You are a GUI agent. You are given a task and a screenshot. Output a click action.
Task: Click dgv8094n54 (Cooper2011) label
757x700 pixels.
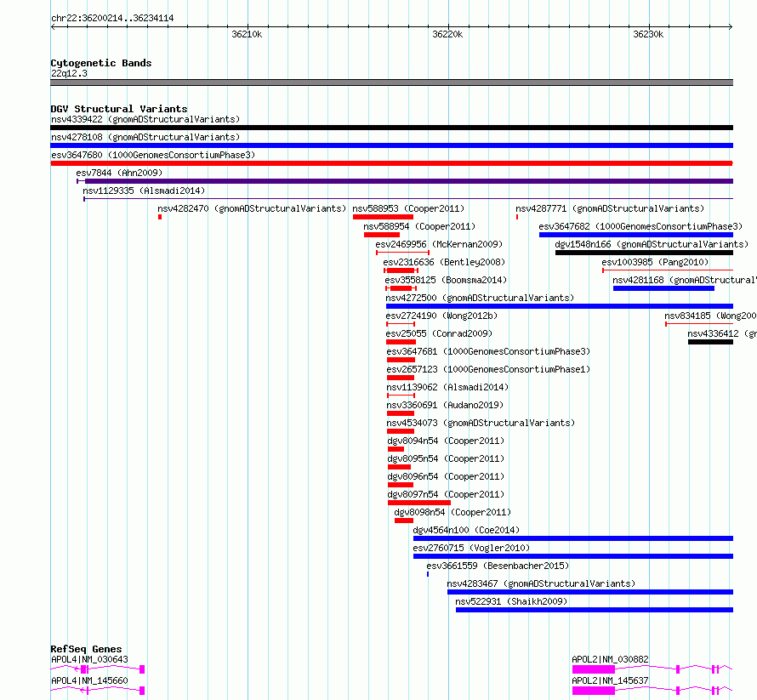click(446, 441)
